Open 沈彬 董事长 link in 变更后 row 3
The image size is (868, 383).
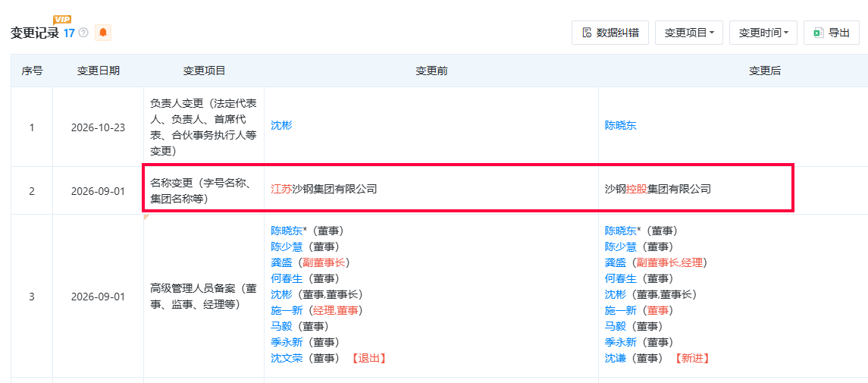(x=616, y=295)
